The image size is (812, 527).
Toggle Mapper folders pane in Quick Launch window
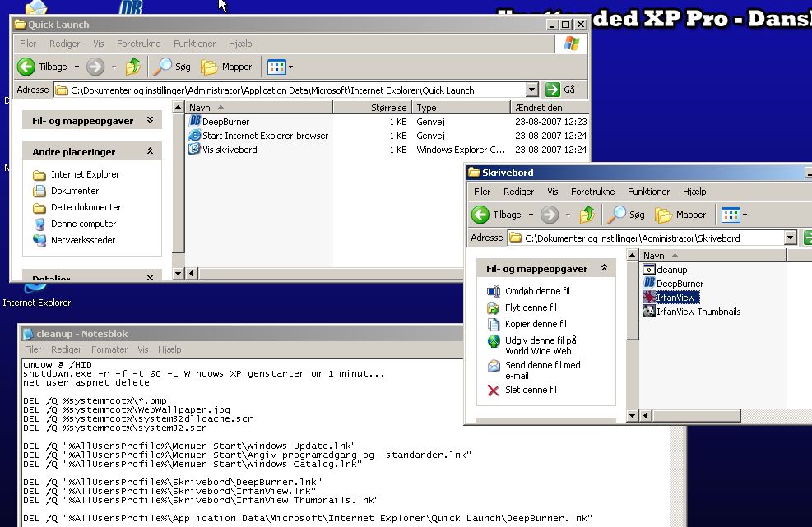point(226,67)
